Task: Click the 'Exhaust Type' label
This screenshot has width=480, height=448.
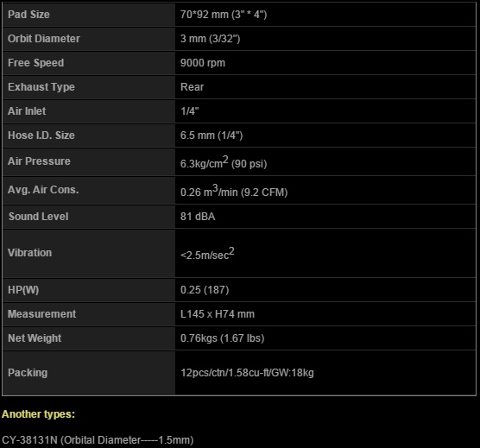Action: [41, 87]
